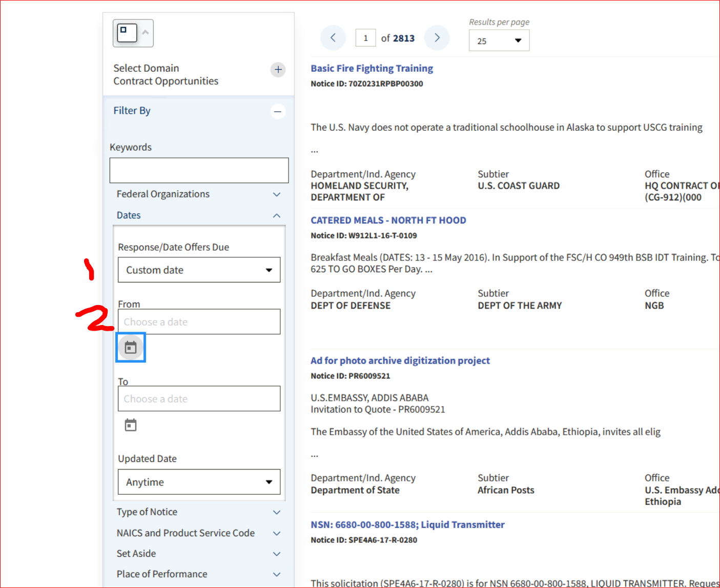Click DEPT OF THE ARMY subtier text
Screen dimensions: 720x588
[x=520, y=306]
